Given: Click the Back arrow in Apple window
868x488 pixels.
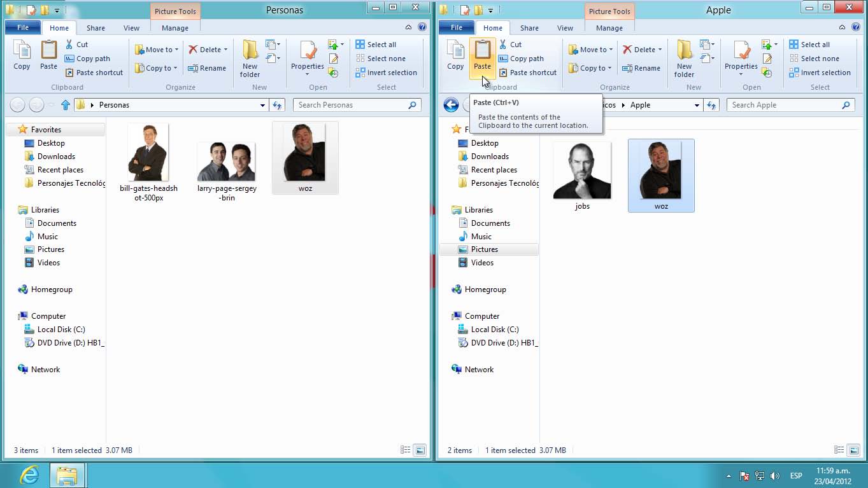Looking at the screenshot, I should [451, 105].
